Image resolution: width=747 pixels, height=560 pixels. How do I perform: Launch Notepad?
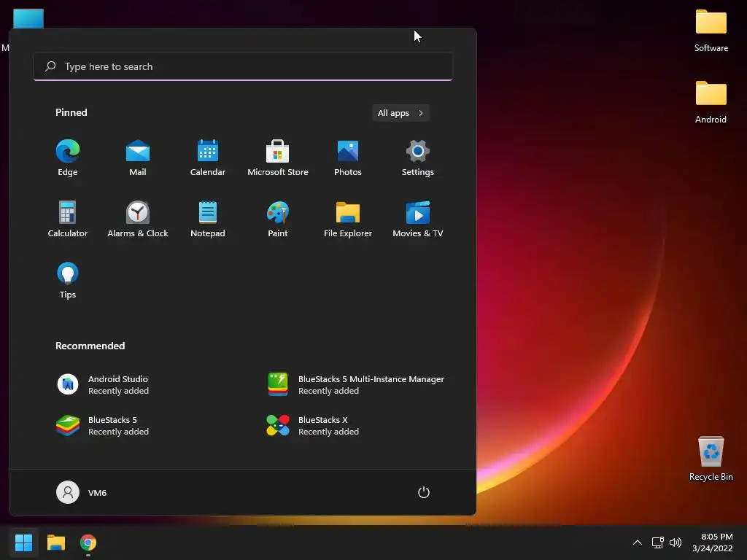(x=208, y=219)
